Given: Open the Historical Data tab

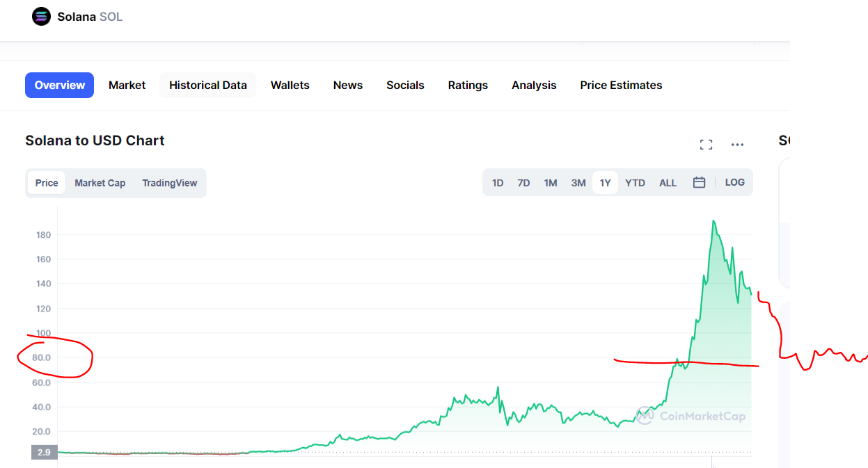Looking at the screenshot, I should pos(208,85).
